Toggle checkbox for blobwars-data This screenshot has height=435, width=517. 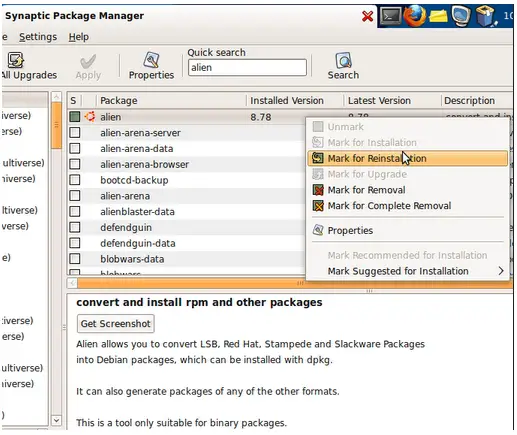click(x=75, y=259)
